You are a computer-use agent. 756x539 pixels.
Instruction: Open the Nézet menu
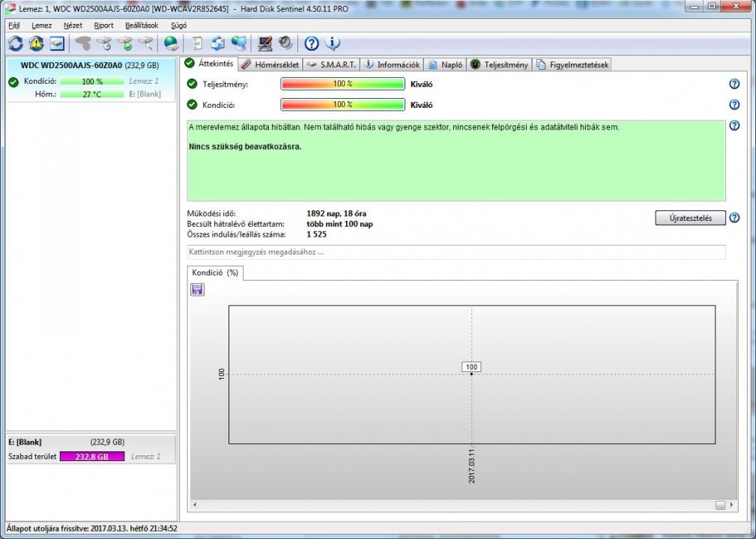pyautogui.click(x=73, y=25)
